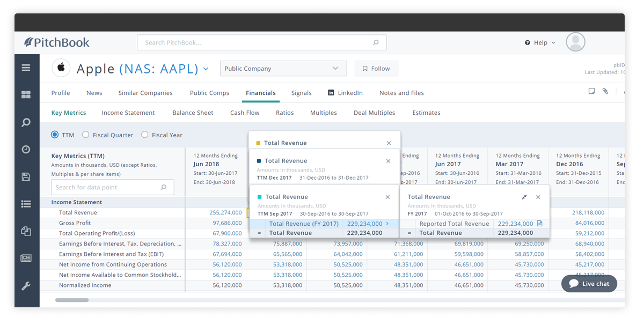Select the Balance Sheet sub-tab
This screenshot has width=644, height=325.
193,113
